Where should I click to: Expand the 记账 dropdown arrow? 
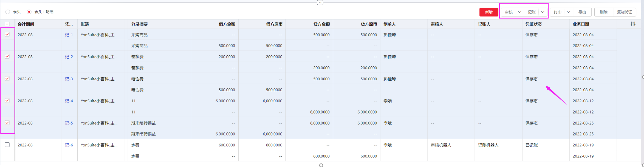click(x=543, y=12)
